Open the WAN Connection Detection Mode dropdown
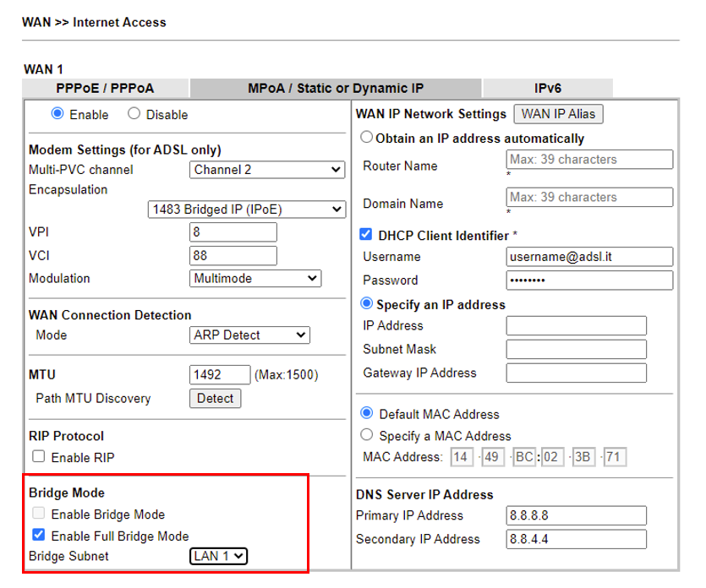This screenshot has width=706, height=588. [249, 335]
